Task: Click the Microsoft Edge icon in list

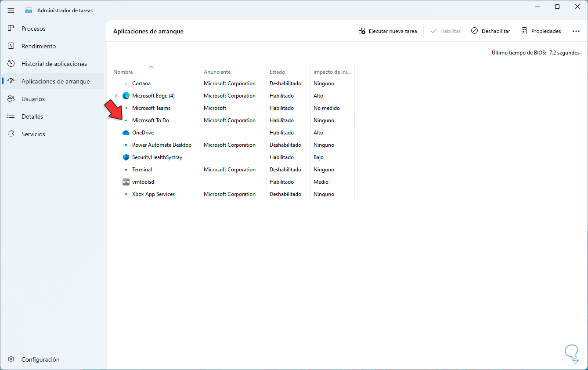Action: [126, 96]
